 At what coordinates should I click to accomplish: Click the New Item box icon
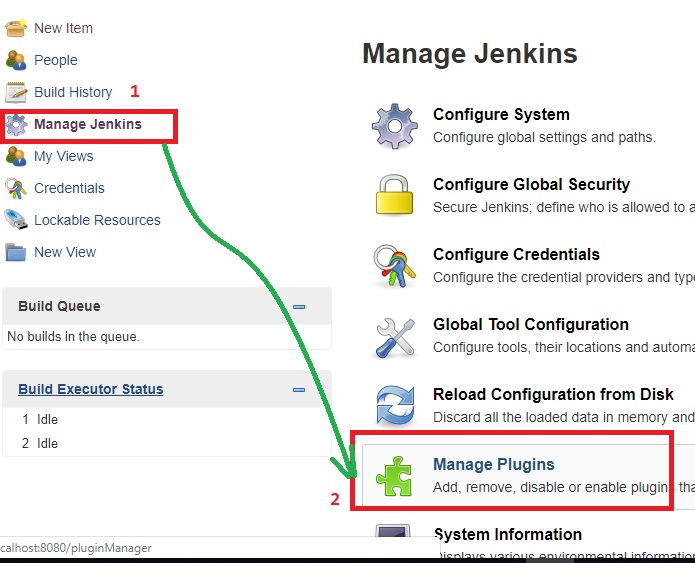pos(16,28)
